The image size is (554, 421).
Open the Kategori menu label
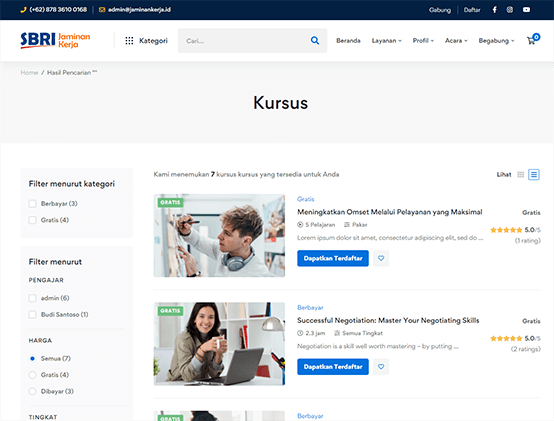[153, 41]
